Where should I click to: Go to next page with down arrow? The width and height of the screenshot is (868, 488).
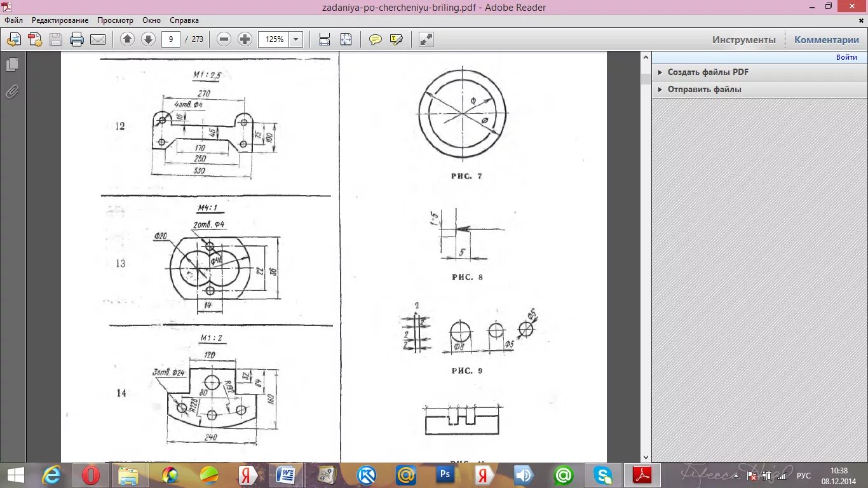(148, 39)
